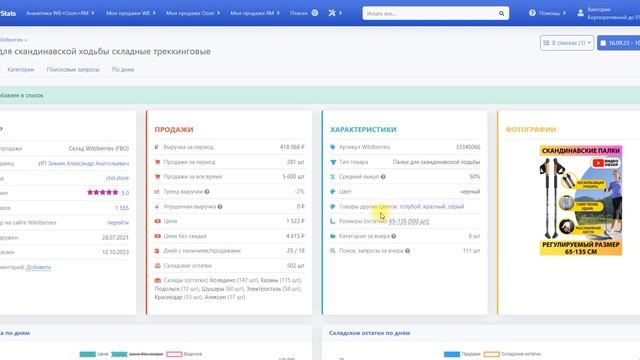The width and height of the screenshot is (640, 360).
Task: Open the Плагин menu item
Action: pos(304,13)
